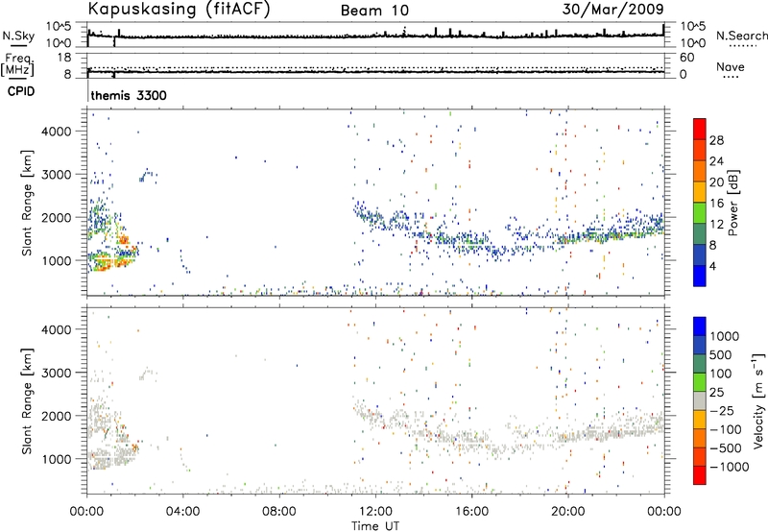Viewport: 768px width, 532px height.
Task: Click the Velocity [m s-1] color bar label
Action: click(758, 399)
